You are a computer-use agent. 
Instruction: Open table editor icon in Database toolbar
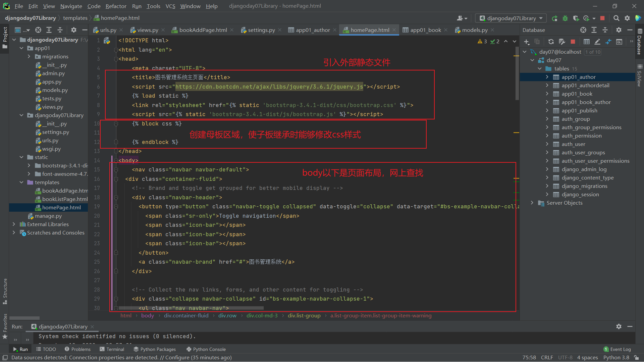587,42
